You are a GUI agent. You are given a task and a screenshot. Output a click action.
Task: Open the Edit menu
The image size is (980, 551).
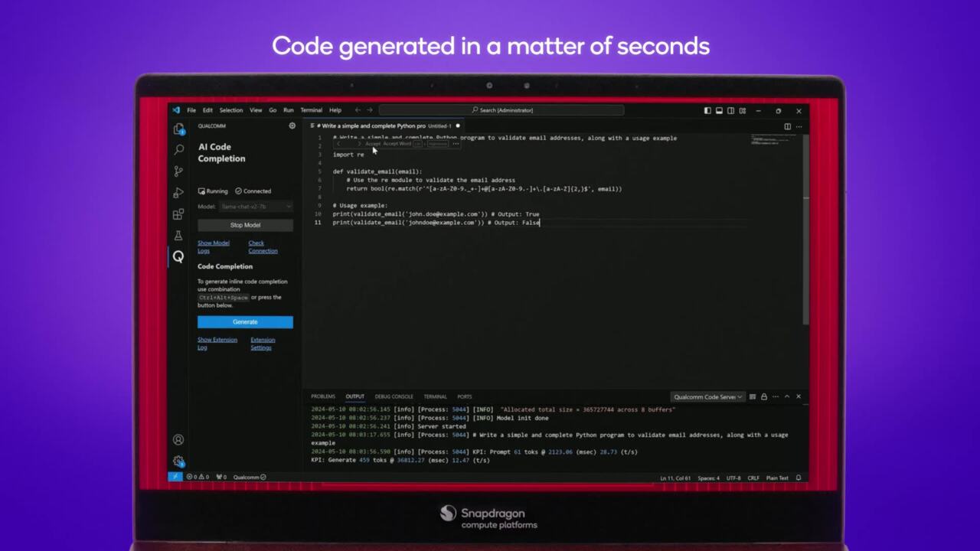pos(207,110)
